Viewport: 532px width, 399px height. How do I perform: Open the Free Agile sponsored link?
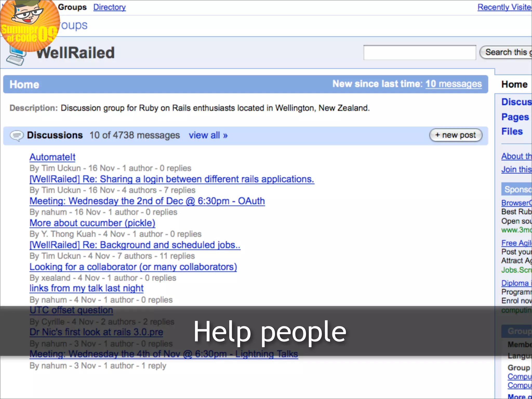point(516,243)
